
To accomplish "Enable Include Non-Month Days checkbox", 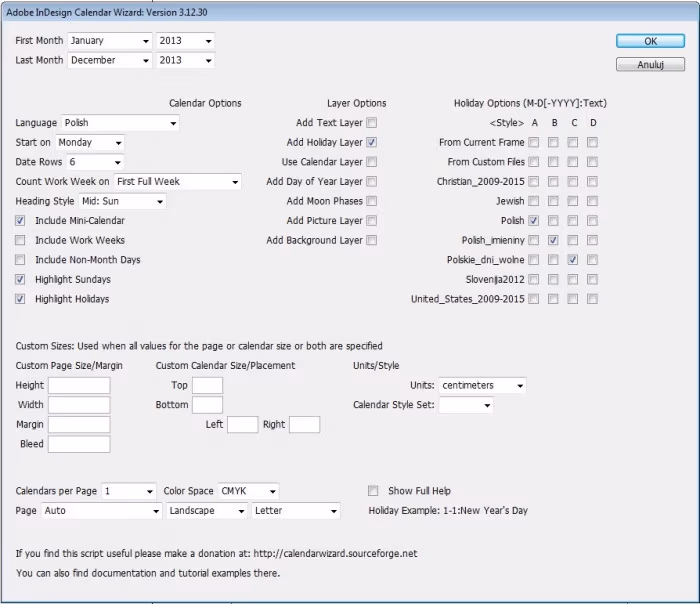I will (20, 260).
